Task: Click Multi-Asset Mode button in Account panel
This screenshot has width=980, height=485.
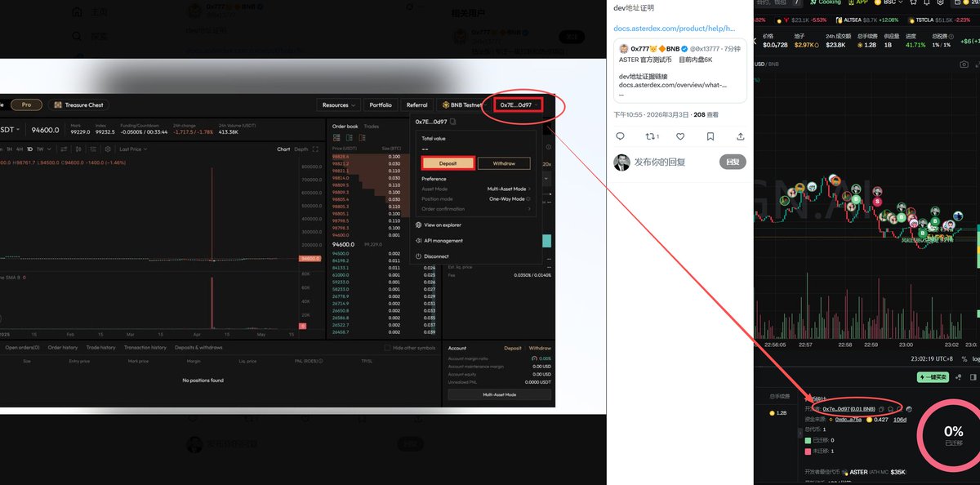Action: click(499, 395)
